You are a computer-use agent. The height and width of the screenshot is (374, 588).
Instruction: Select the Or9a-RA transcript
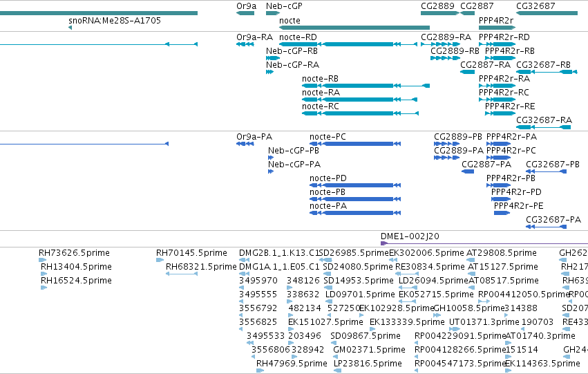point(245,44)
